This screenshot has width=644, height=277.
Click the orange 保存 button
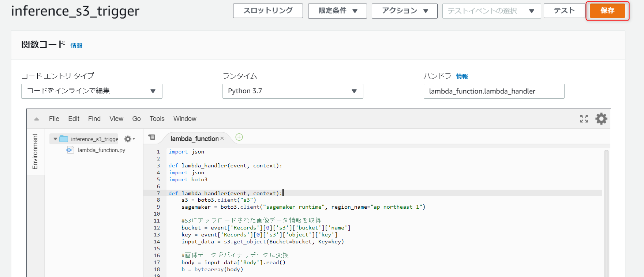click(607, 11)
